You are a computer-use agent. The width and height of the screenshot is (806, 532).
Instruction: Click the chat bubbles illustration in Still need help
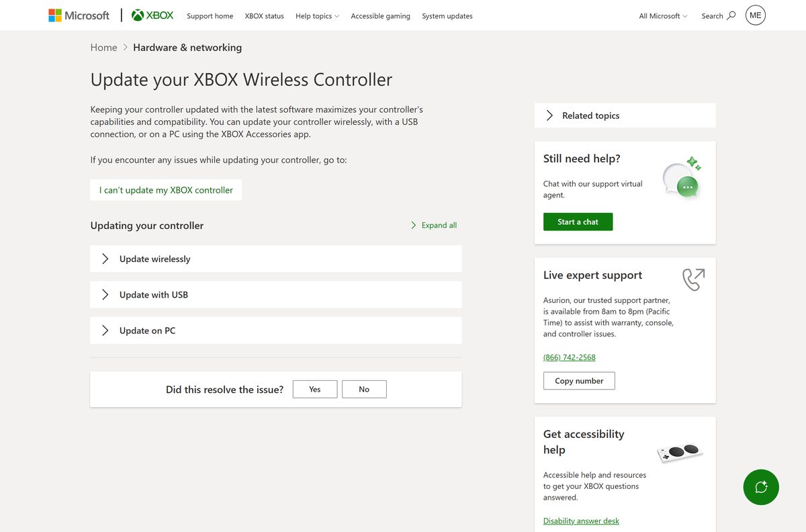point(682,177)
